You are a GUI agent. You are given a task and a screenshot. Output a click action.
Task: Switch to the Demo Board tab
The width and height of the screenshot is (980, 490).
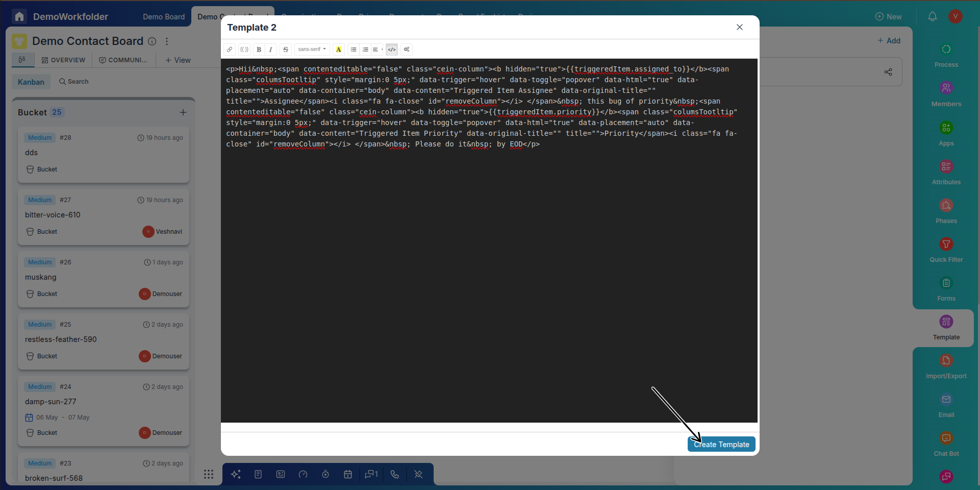coord(164,17)
